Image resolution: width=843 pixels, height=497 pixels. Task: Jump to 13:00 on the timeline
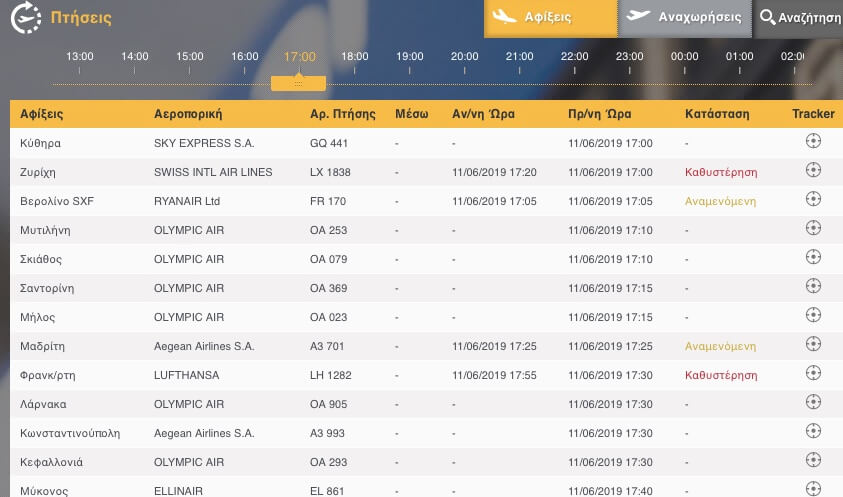click(80, 56)
